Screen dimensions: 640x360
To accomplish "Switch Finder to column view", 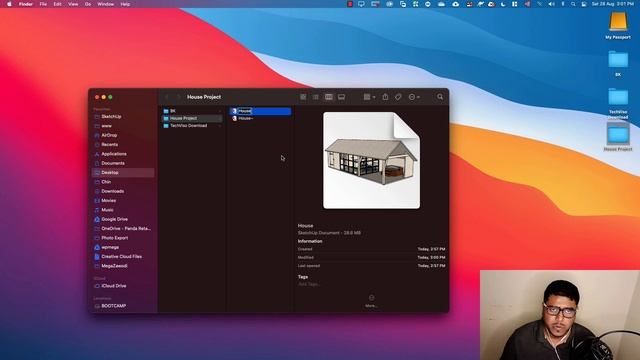I will coord(329,97).
